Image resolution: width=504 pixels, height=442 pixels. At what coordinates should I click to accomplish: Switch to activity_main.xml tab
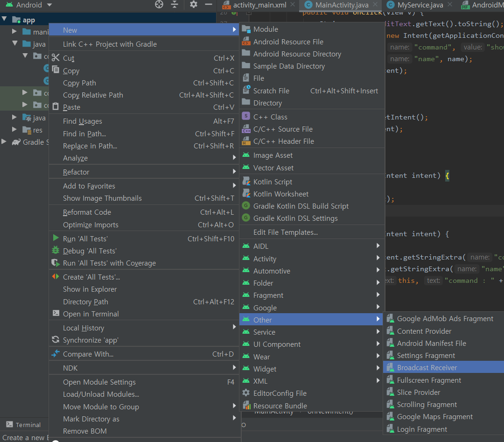tap(259, 5)
